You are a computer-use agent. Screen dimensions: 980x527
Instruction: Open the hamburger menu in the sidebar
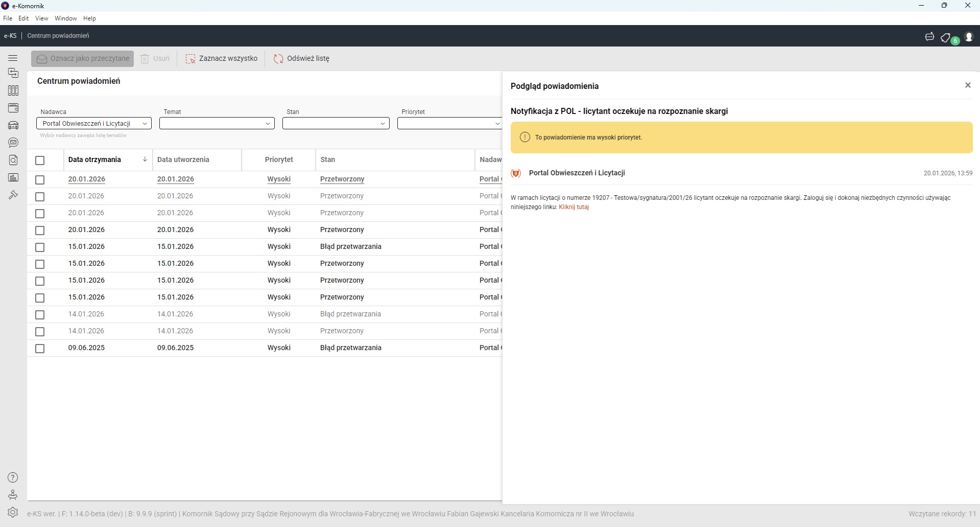point(13,58)
